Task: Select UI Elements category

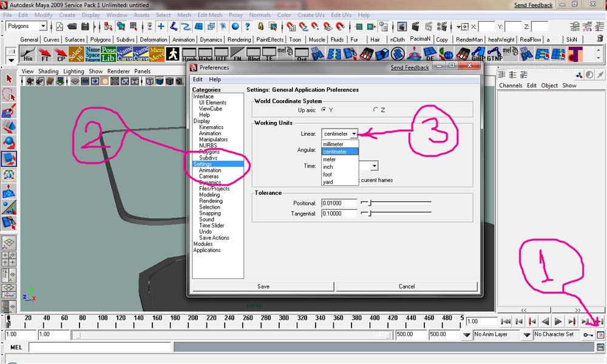Action: click(x=212, y=103)
